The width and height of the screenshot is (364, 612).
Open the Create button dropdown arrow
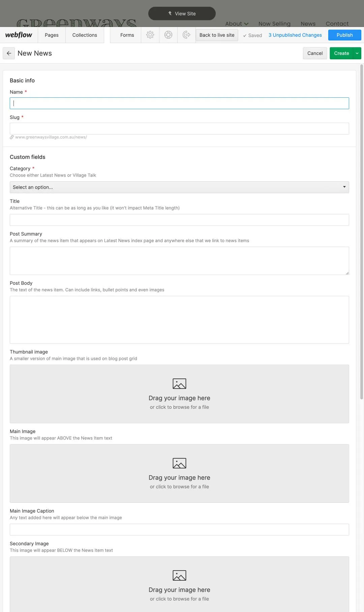357,53
